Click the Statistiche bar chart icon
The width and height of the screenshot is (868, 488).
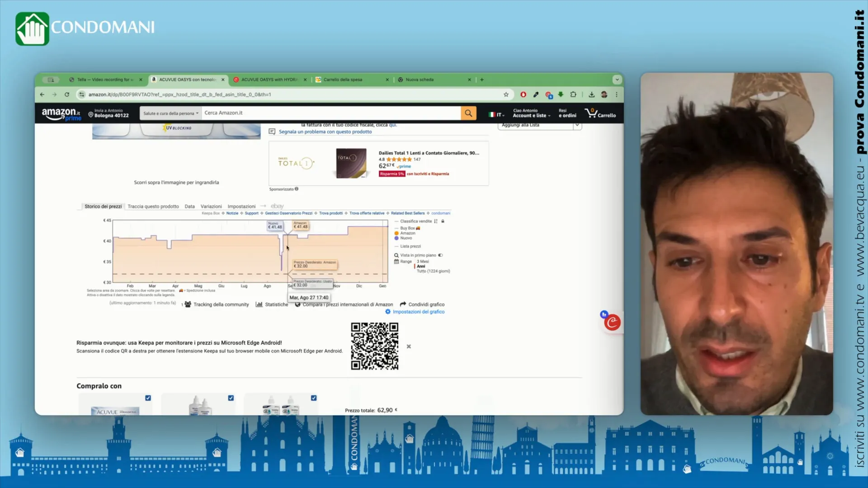click(259, 304)
